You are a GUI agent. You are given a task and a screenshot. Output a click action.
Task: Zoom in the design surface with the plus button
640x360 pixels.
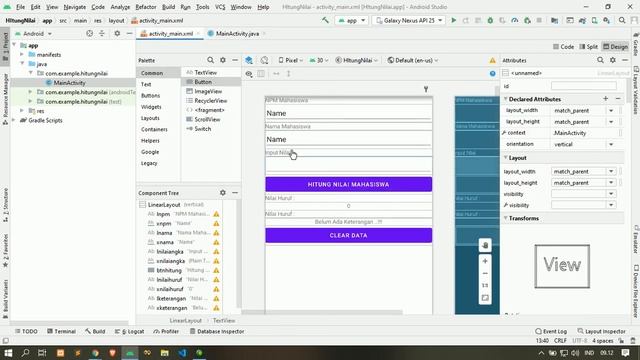[x=485, y=261]
